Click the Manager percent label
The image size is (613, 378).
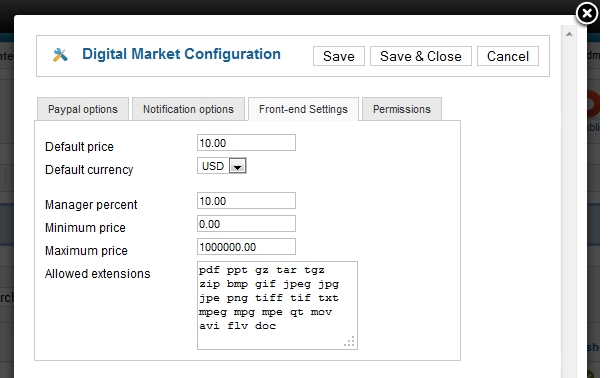(91, 205)
